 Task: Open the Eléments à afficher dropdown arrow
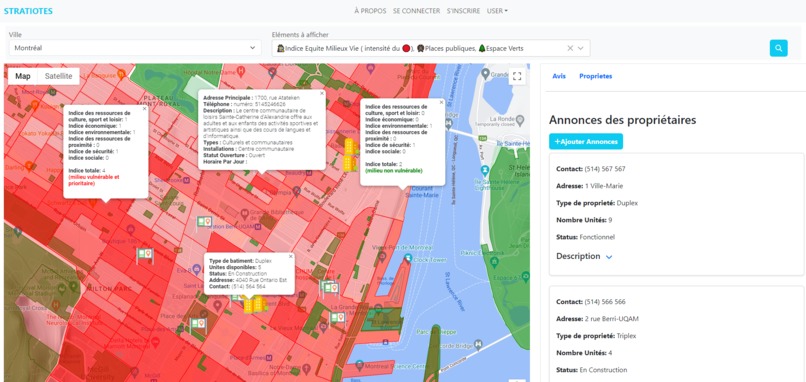pos(581,48)
